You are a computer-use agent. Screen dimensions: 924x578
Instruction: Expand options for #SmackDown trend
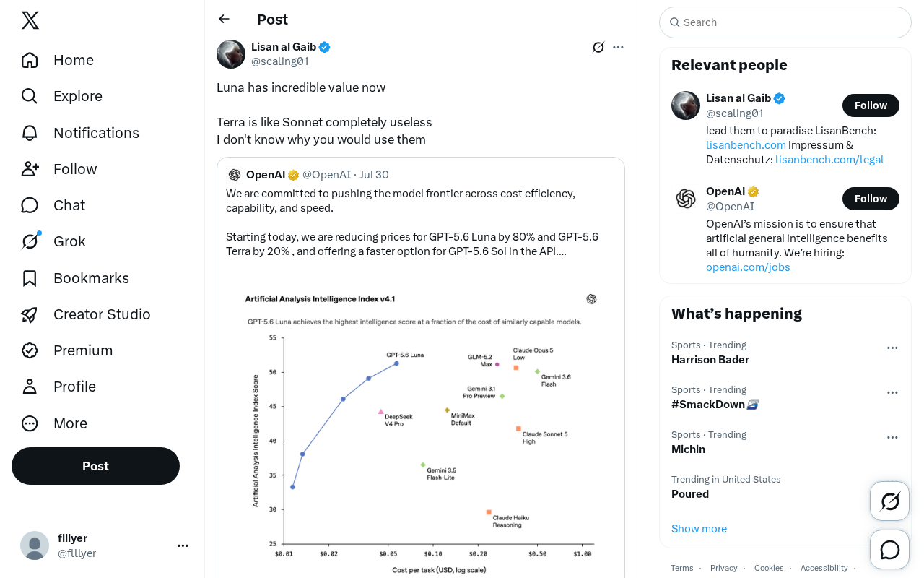pos(892,392)
